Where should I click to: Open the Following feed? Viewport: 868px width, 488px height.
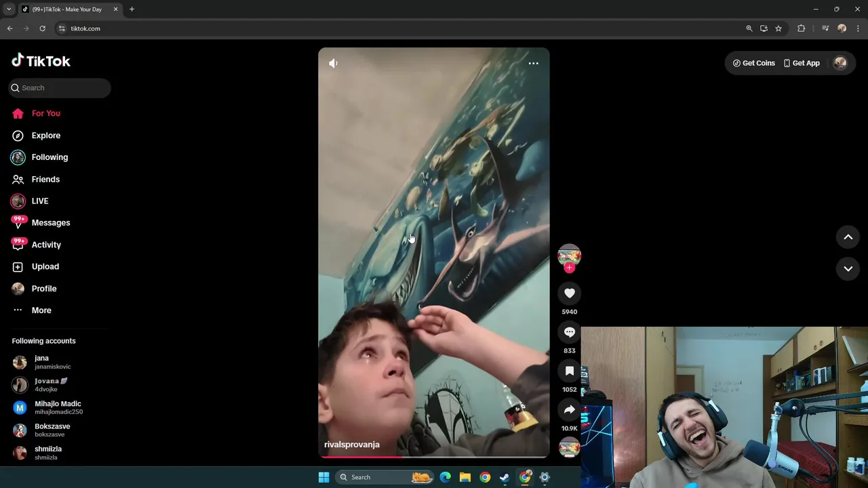point(50,157)
